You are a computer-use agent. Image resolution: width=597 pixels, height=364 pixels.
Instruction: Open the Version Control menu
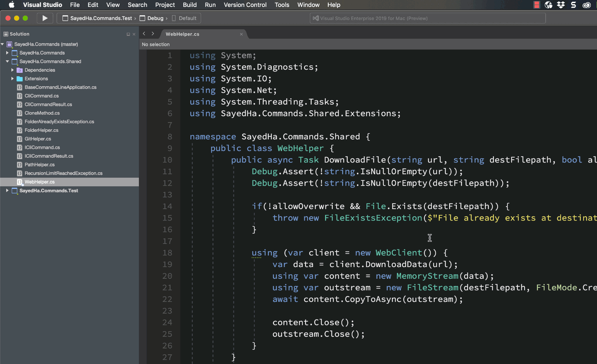tap(245, 5)
